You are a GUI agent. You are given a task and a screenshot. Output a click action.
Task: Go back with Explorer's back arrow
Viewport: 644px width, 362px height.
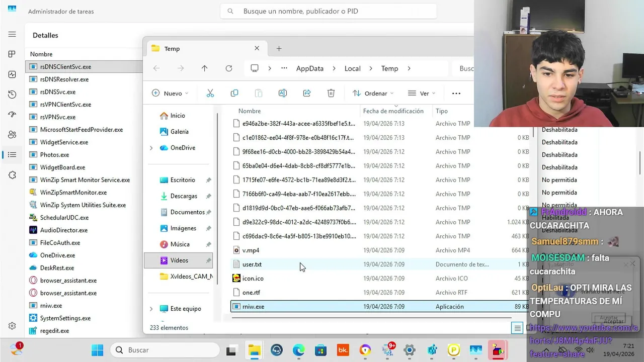pos(156,68)
